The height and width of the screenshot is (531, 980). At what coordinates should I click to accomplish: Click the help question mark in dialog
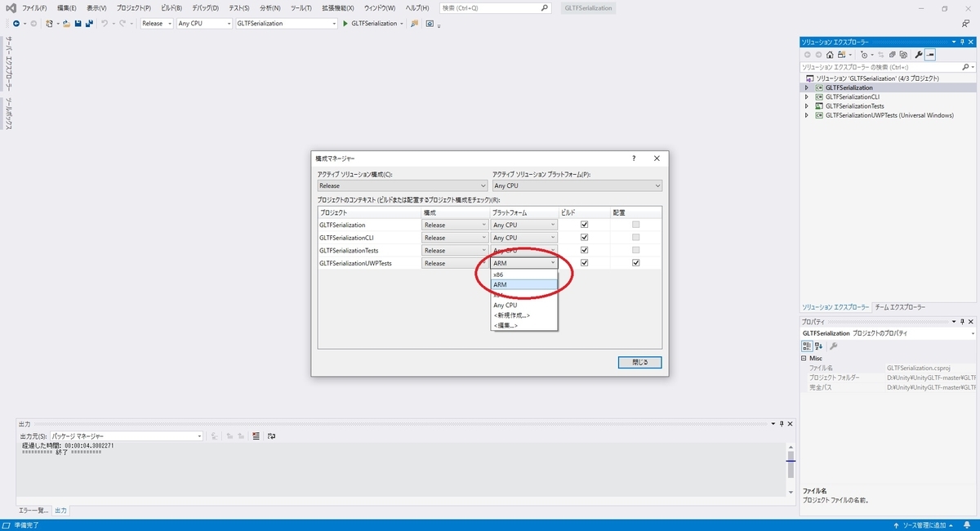[634, 158]
